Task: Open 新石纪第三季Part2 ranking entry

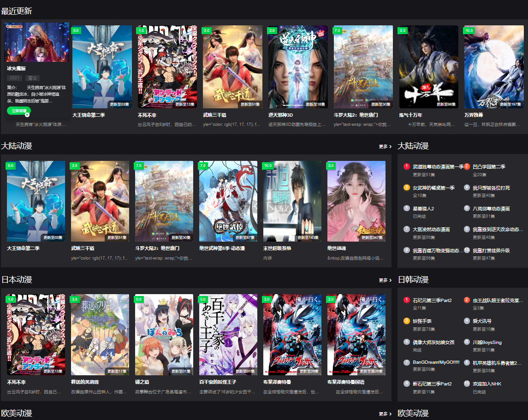Action: pyautogui.click(x=432, y=384)
